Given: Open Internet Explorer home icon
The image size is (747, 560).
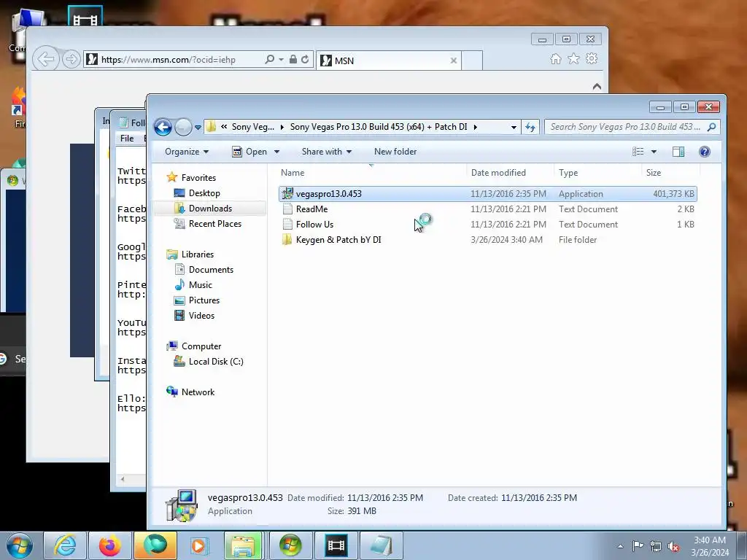Looking at the screenshot, I should [x=555, y=58].
